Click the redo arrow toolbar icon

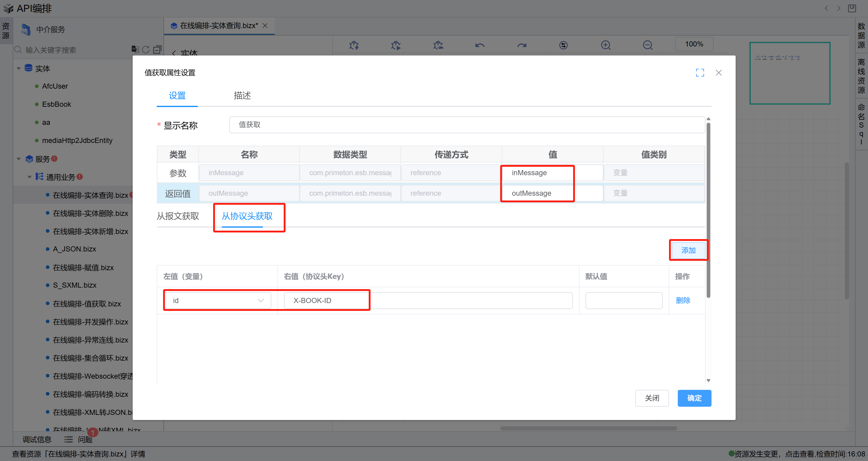pyautogui.click(x=522, y=45)
